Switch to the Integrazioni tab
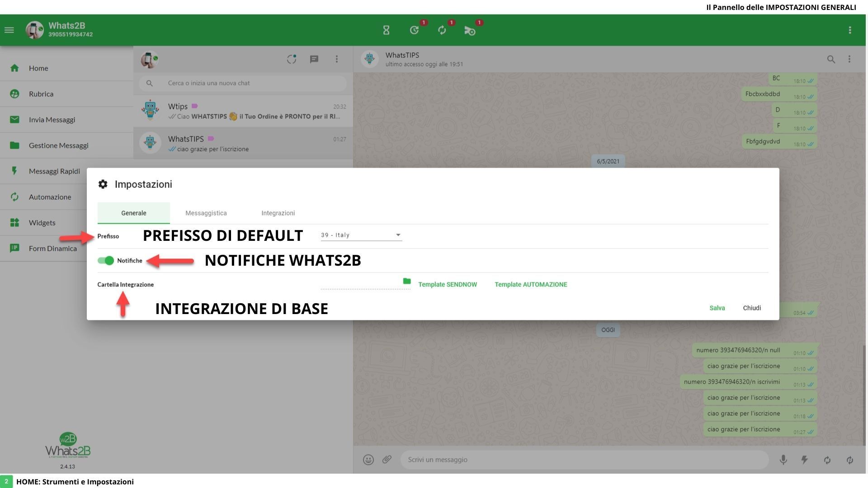The height and width of the screenshot is (488, 868). pyautogui.click(x=278, y=213)
